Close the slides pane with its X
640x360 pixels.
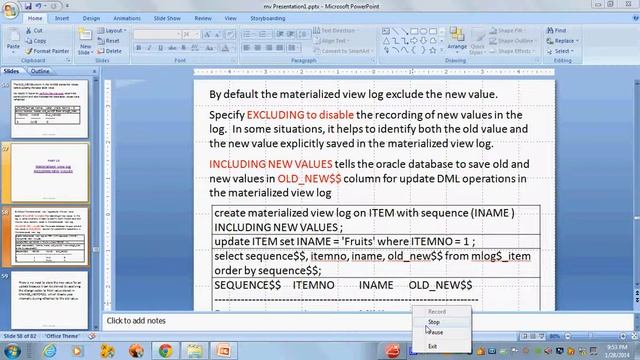pos(94,71)
